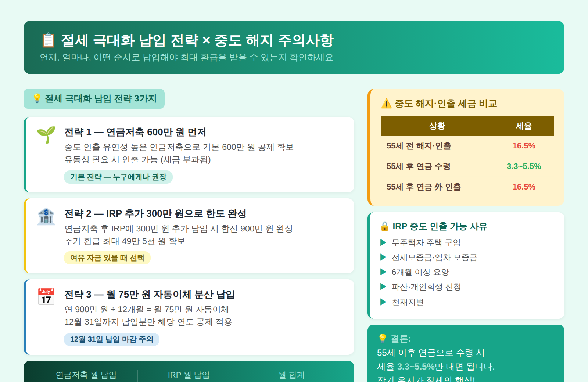The image size is (588, 382).
Task: Click the lightbulb icon next to 결론
Action: [x=383, y=338]
